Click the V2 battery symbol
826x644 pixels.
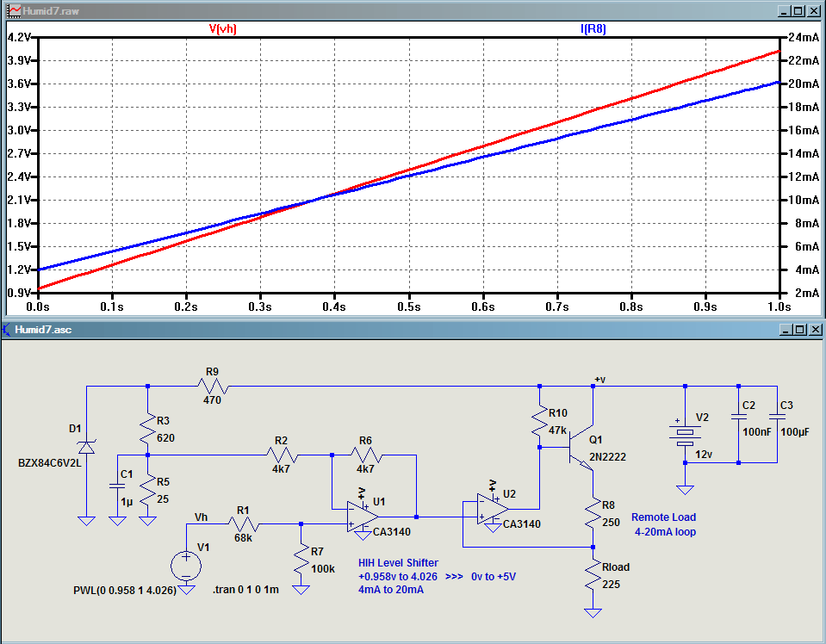pos(685,436)
